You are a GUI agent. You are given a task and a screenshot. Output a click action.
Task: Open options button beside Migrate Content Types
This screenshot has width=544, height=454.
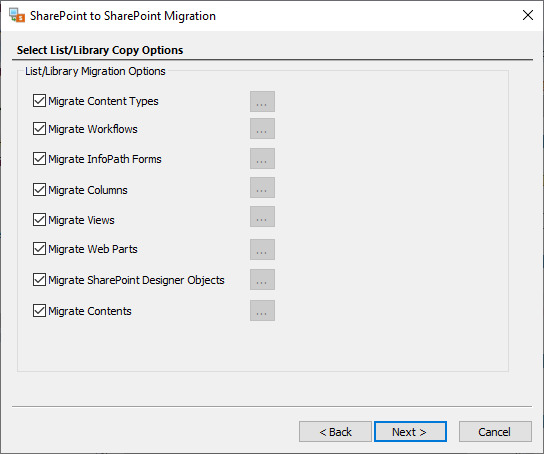(262, 102)
